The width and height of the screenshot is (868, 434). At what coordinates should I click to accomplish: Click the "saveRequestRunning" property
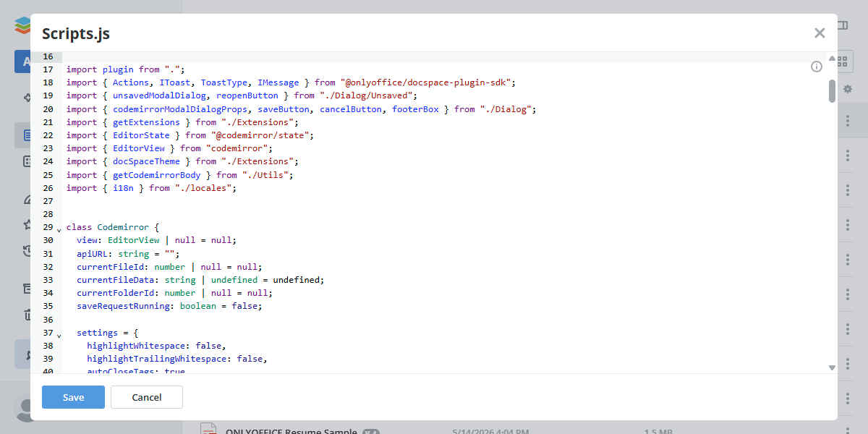(x=124, y=306)
